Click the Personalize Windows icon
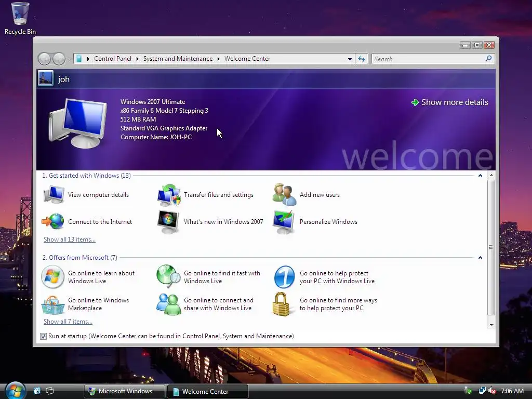532x399 pixels. click(284, 222)
